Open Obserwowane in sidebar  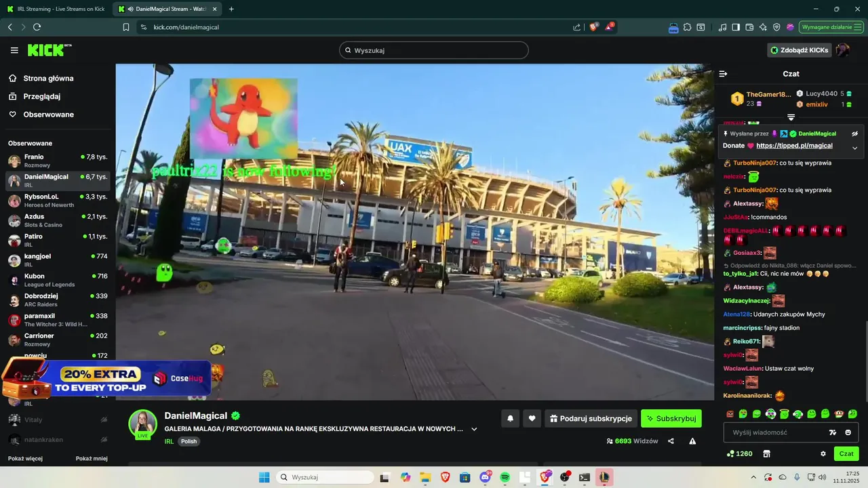48,115
